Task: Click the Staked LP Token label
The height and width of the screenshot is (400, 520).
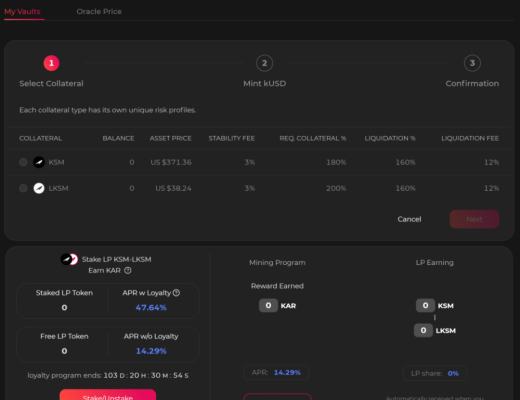Action: click(x=64, y=293)
